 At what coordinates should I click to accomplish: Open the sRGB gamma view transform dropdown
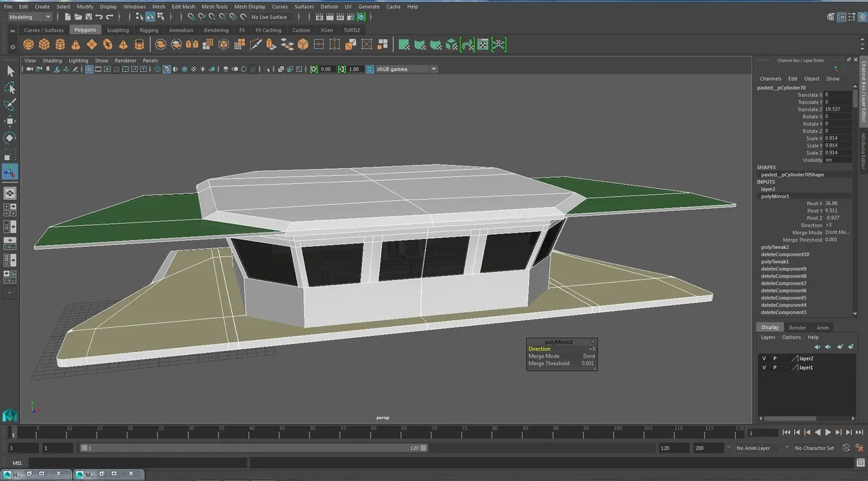[x=406, y=69]
